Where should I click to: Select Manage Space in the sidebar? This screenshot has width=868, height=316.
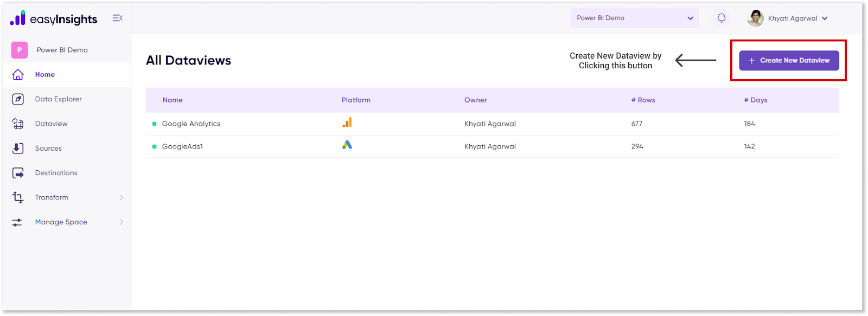[67, 222]
